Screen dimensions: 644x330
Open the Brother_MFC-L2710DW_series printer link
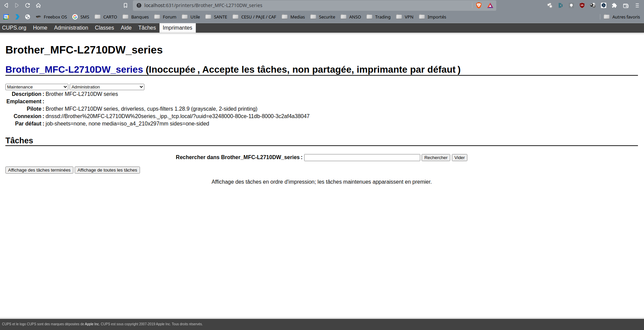pos(74,69)
